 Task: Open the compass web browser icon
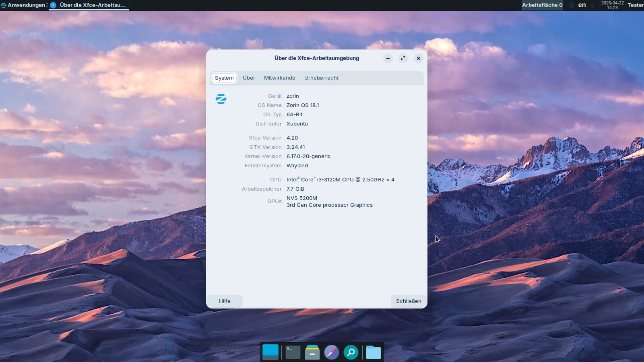[x=331, y=352]
